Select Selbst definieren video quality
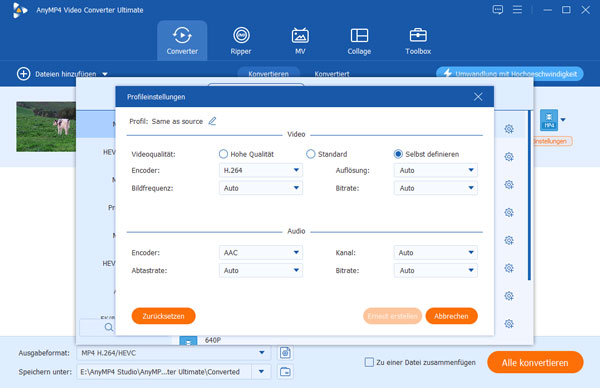Image resolution: width=600 pixels, height=388 pixels. (426, 154)
